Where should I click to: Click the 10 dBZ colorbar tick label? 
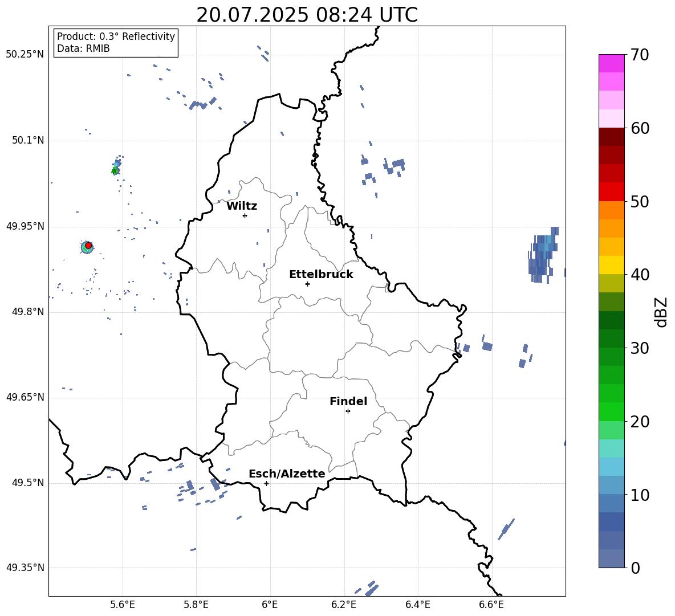click(640, 495)
